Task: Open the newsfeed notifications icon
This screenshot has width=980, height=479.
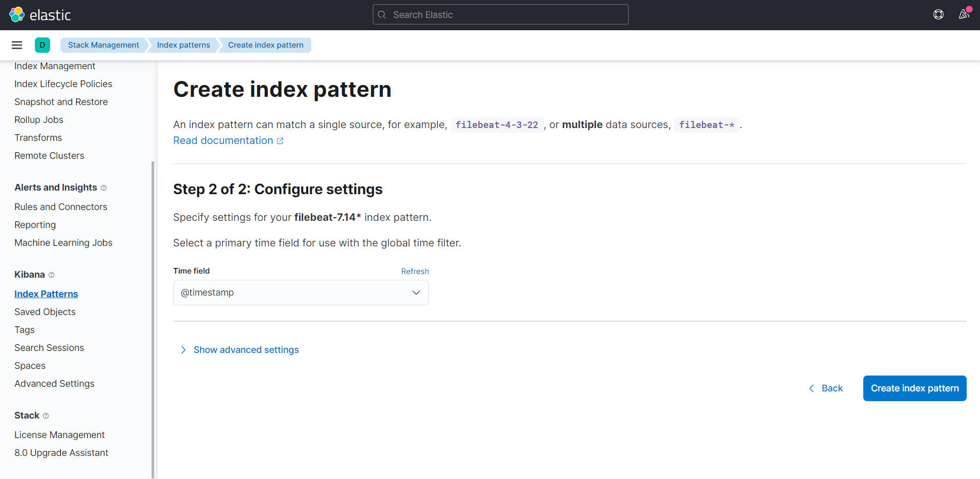Action: click(x=964, y=14)
